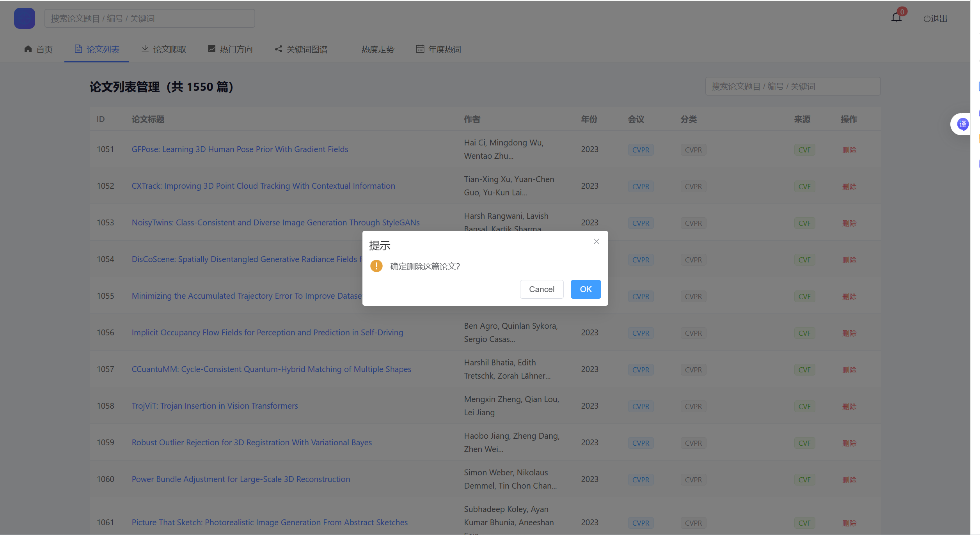This screenshot has height=535, width=980.
Task: Switch to 关键词图谱 tab
Action: (301, 49)
